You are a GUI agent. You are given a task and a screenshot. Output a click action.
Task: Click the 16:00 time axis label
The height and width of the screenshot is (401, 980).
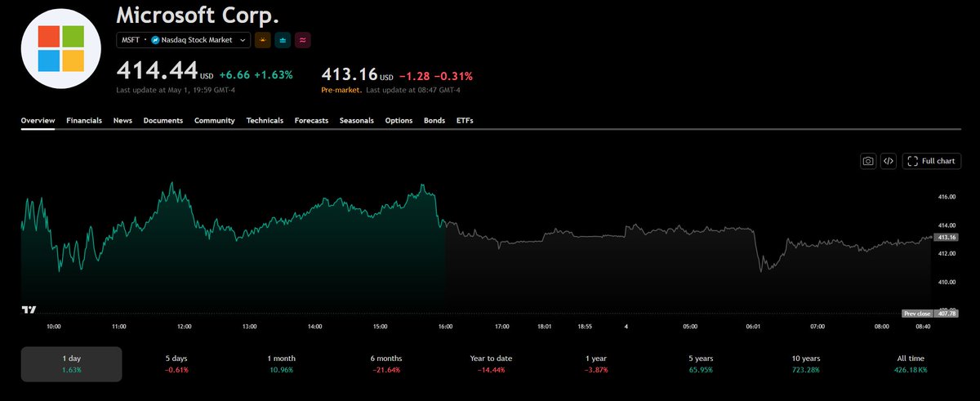point(446,327)
